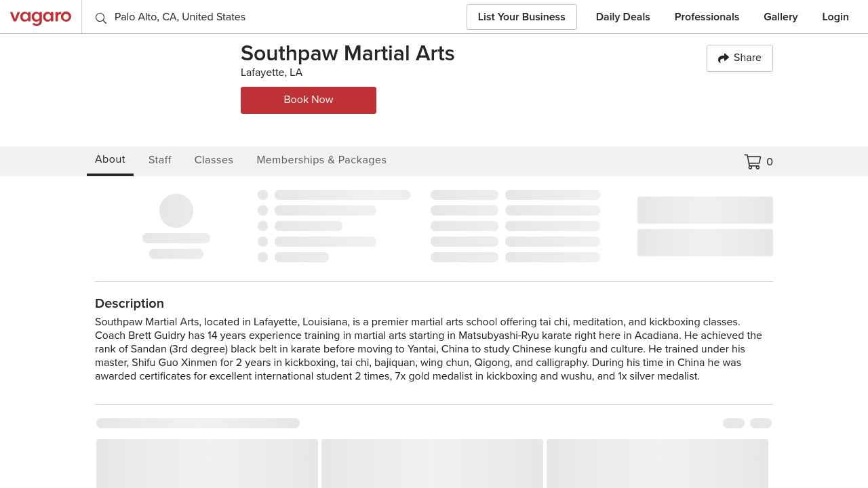Click the third loading gallery thumbnail

pos(657,464)
